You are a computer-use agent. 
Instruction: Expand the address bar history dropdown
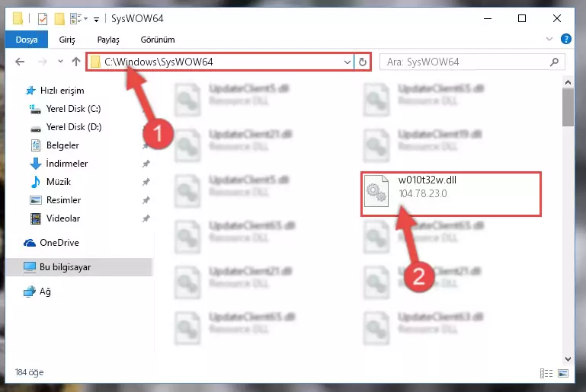click(x=347, y=62)
